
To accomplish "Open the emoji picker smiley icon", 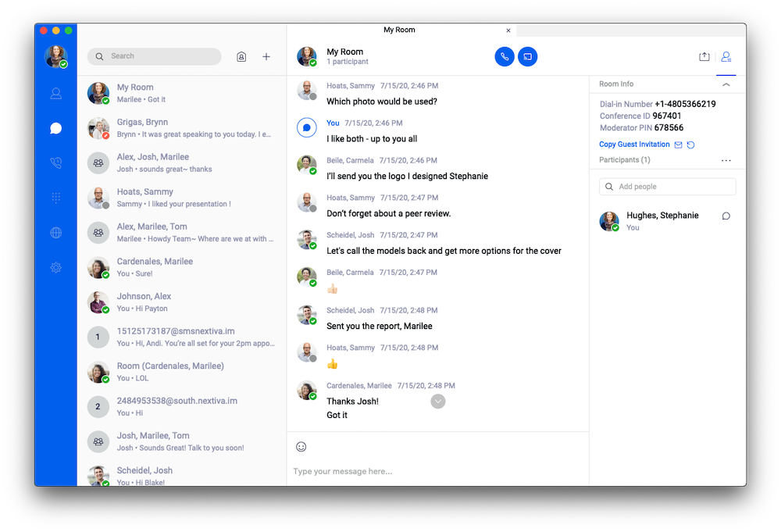I will click(x=301, y=447).
